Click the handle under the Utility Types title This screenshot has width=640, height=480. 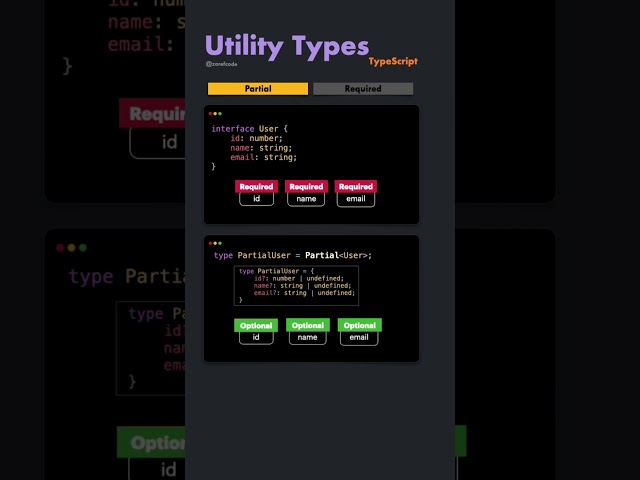click(221, 64)
